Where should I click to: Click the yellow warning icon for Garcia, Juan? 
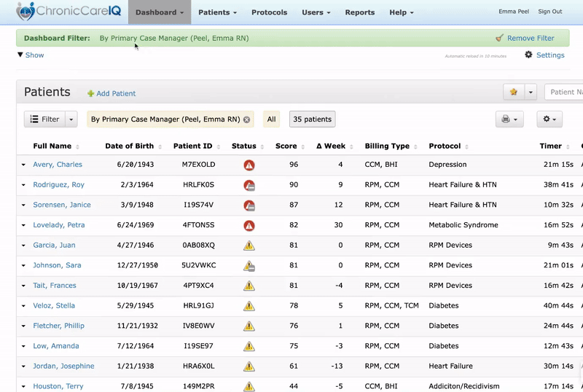(x=249, y=246)
